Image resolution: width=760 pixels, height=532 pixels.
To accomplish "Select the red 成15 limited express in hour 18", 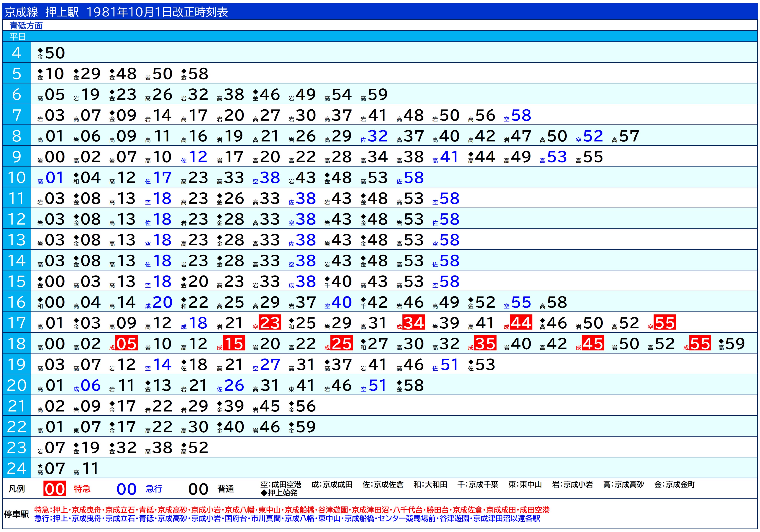I will (x=231, y=343).
